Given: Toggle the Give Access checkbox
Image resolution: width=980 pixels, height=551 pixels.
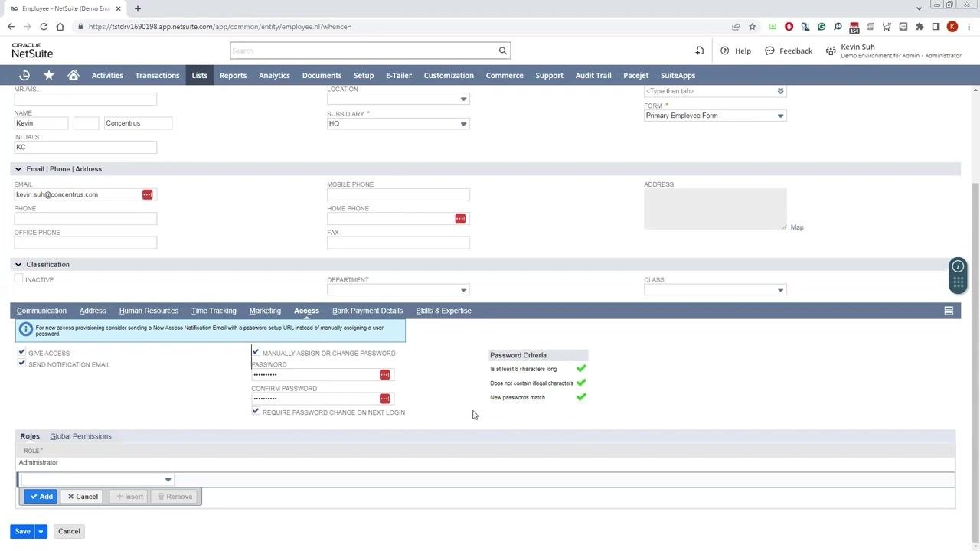Looking at the screenshot, I should (21, 352).
